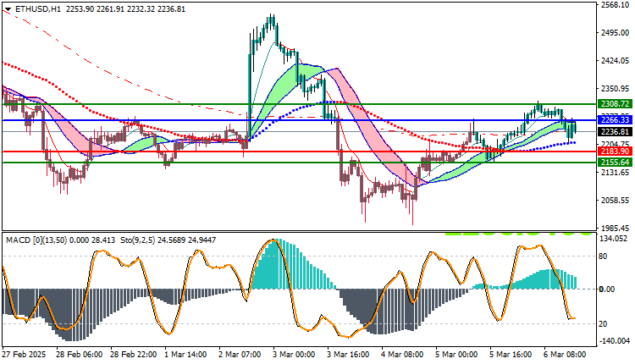This screenshot has width=635, height=364.
Task: Select the ETHUSD,H1 chart title text
Action: 37,8
